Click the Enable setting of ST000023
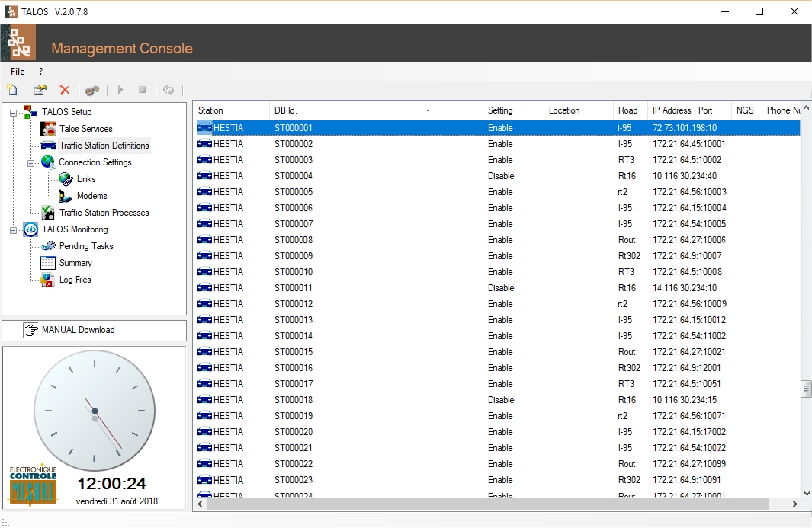 pyautogui.click(x=500, y=480)
